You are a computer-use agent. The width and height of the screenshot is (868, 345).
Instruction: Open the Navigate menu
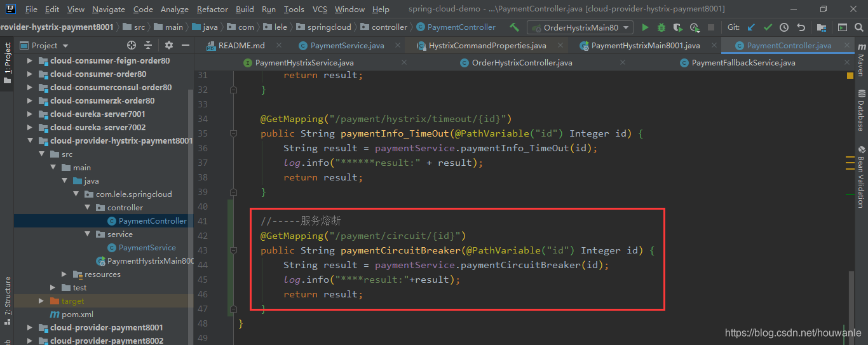click(109, 10)
